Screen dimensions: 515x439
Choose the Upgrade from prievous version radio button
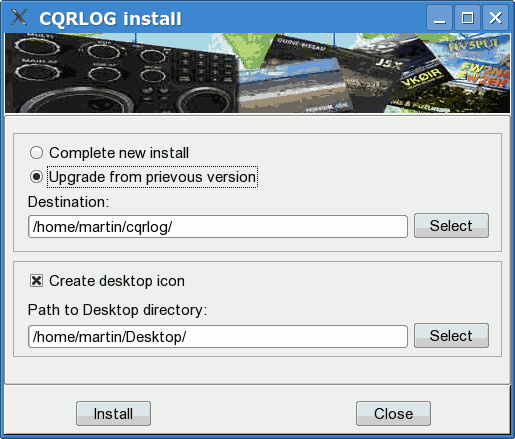click(36, 177)
